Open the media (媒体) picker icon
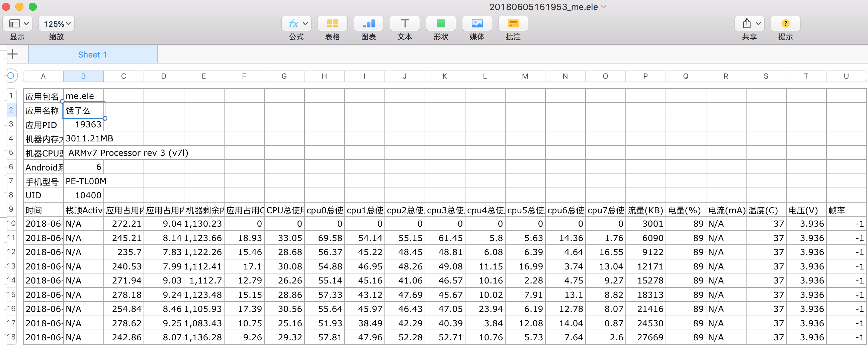This screenshot has width=868, height=345. click(x=477, y=23)
